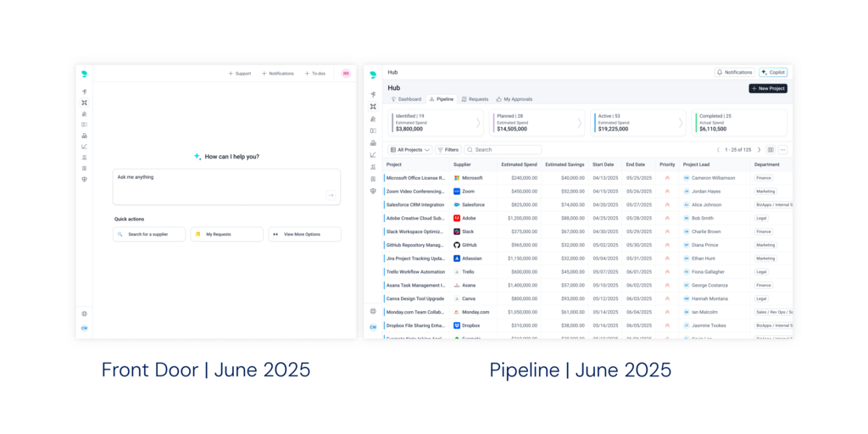Expand the Identified stage card chevron
The image size is (868, 434).
tap(477, 123)
